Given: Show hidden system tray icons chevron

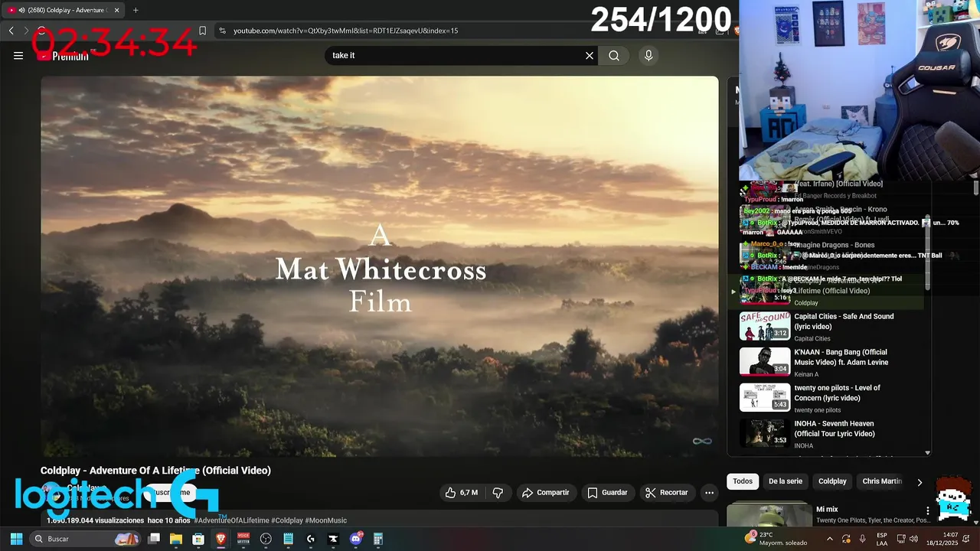Looking at the screenshot, I should click(830, 539).
